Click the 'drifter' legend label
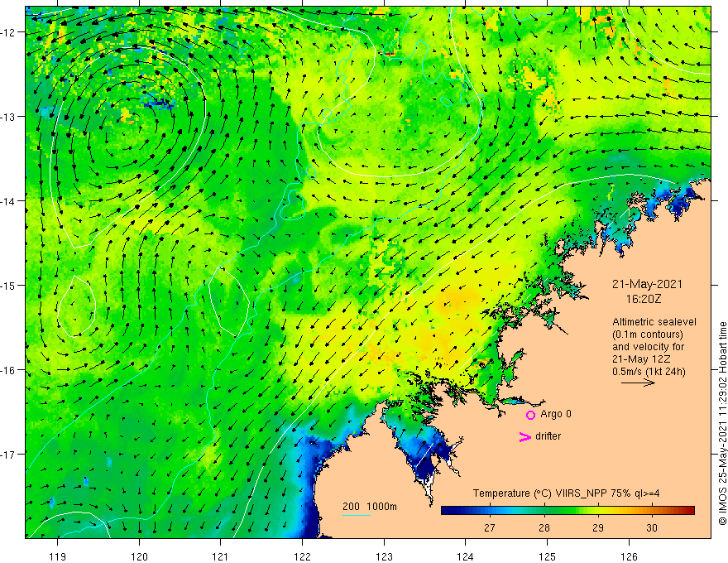This screenshot has width=728, height=563. click(x=548, y=436)
